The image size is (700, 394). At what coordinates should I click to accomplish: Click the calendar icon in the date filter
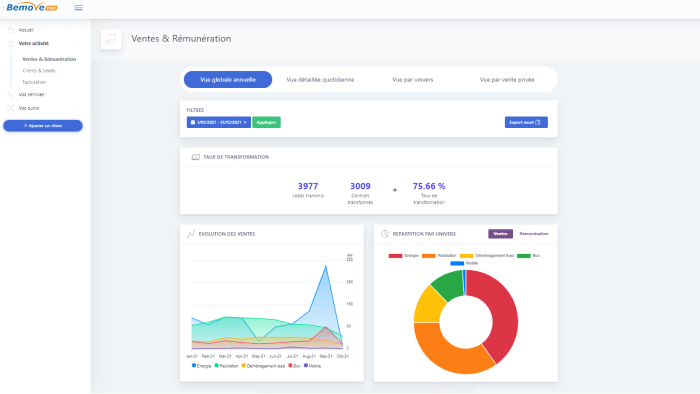pos(193,122)
